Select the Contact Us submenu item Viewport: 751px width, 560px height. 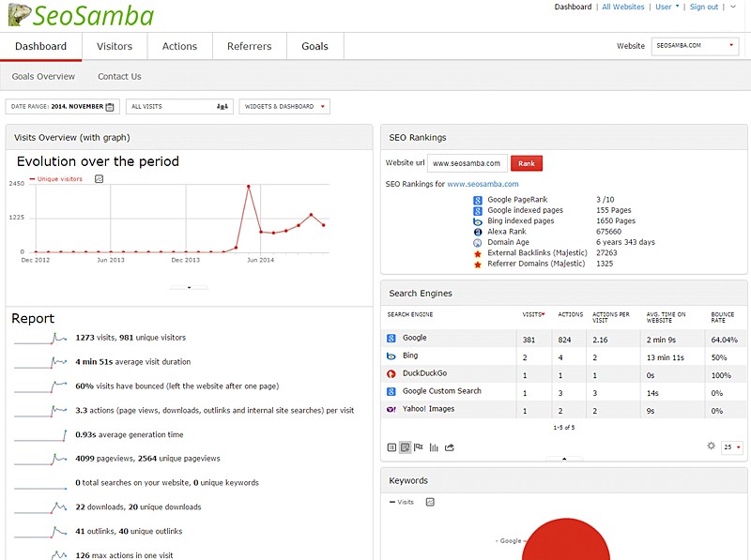click(120, 77)
